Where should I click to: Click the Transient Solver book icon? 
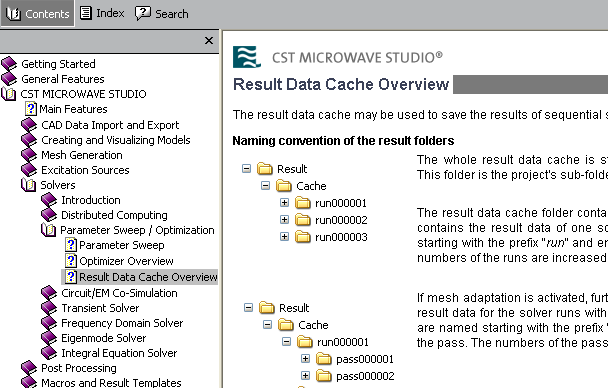tap(49, 308)
